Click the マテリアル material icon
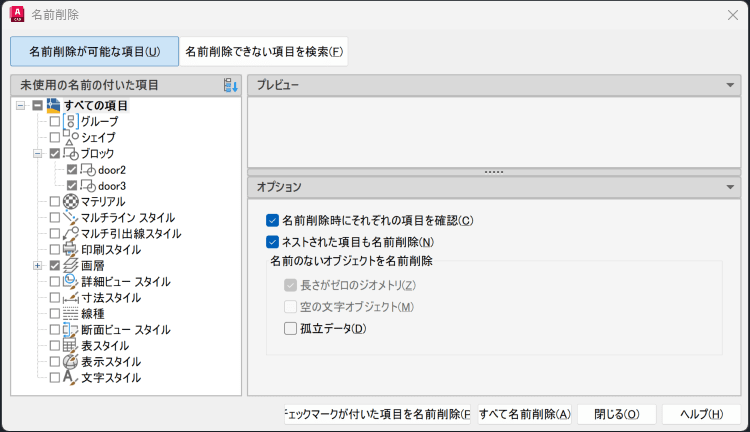This screenshot has width=750, height=432. 71,201
